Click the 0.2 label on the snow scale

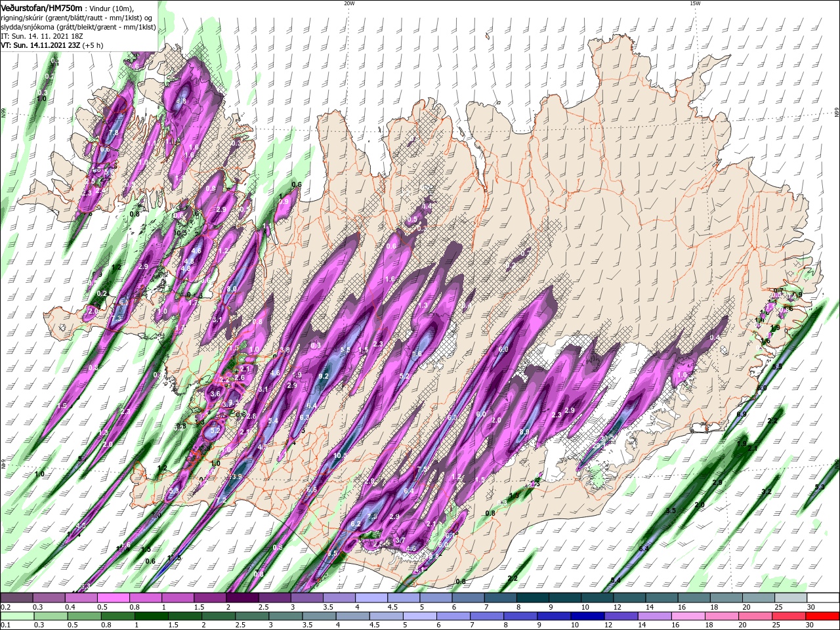(x=5, y=607)
